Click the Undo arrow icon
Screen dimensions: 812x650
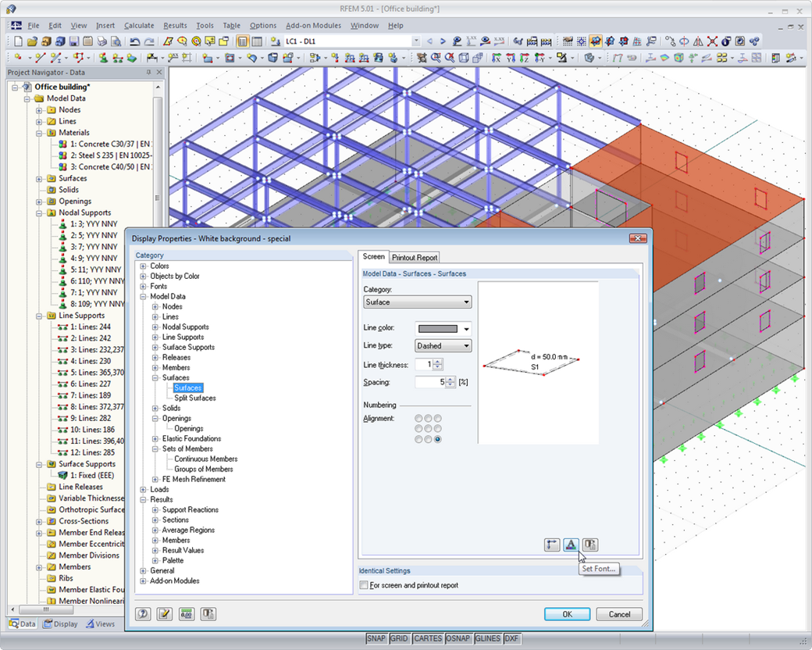tap(135, 41)
